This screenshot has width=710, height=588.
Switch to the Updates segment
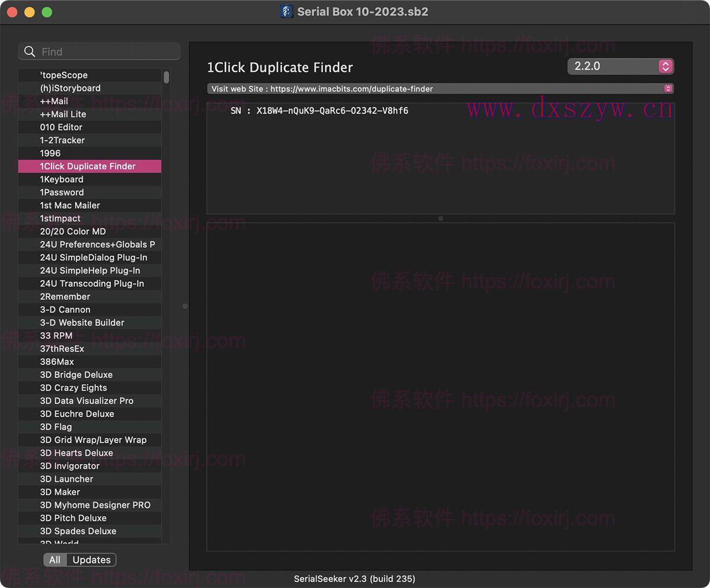[x=92, y=560]
